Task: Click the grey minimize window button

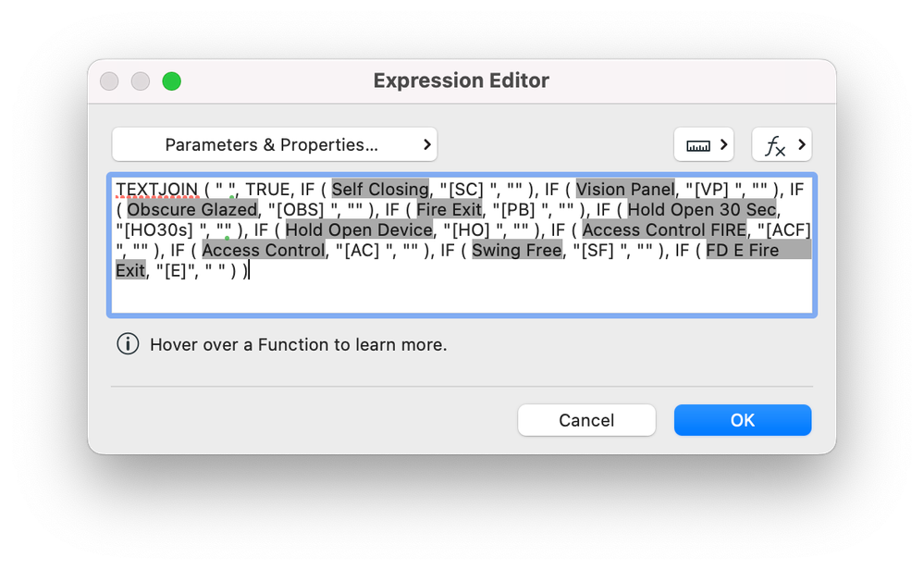Action: pyautogui.click(x=141, y=81)
